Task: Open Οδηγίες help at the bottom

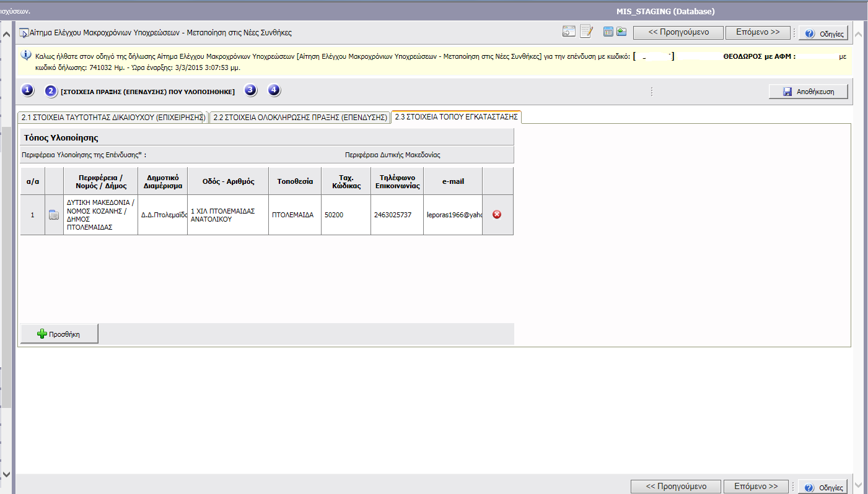Action: pos(823,487)
